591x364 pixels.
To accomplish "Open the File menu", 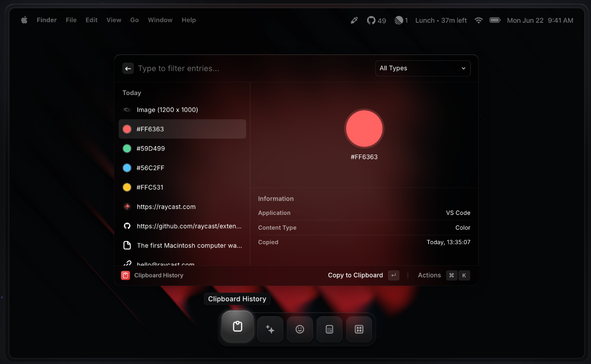I will point(71,20).
